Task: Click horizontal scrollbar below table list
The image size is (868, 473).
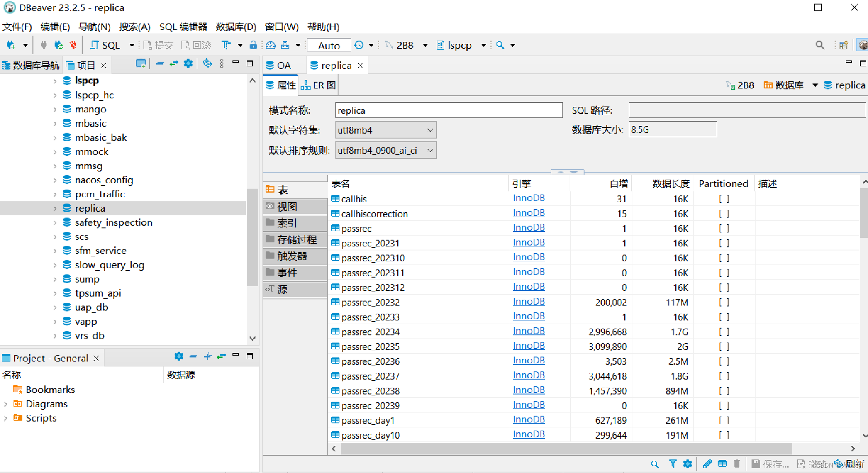Action: point(566,449)
